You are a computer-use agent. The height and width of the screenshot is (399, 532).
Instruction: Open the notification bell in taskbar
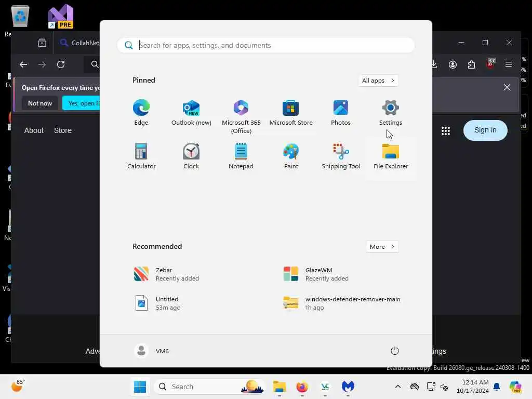click(x=497, y=387)
